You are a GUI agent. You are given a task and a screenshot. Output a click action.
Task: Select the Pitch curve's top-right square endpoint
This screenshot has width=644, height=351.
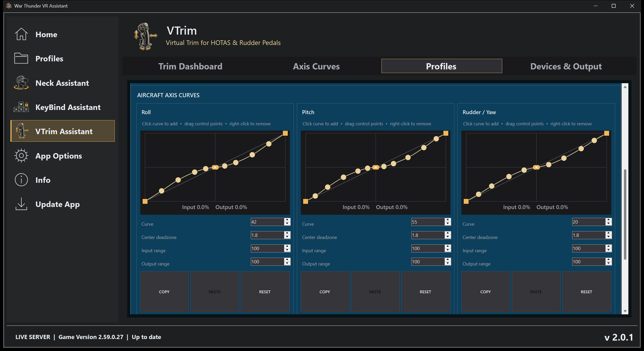pyautogui.click(x=446, y=133)
